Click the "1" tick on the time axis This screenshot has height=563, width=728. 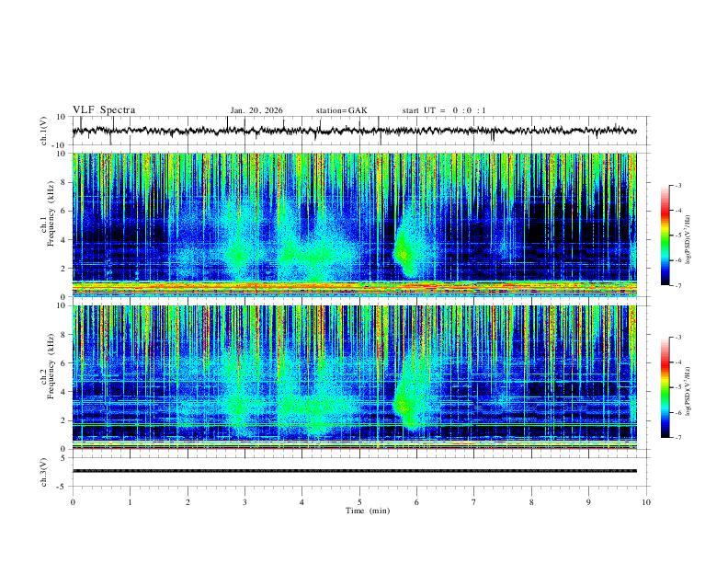coord(130,502)
